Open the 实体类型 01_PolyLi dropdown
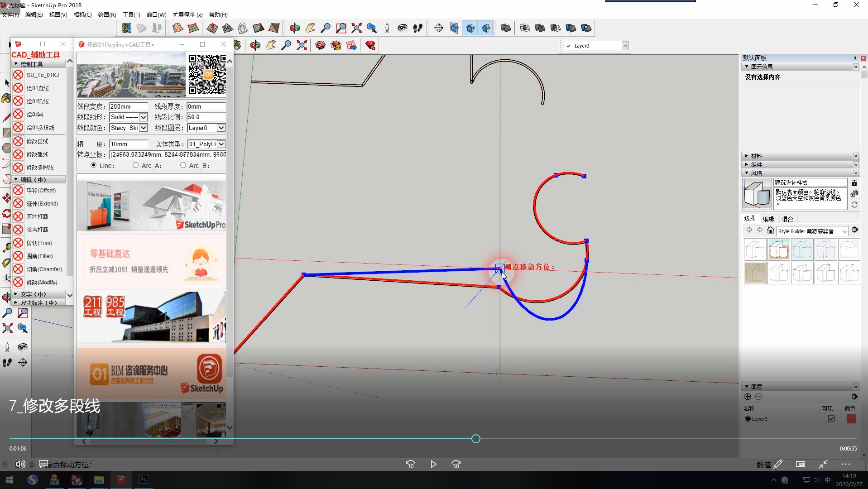This screenshot has height=489, width=868. pos(221,144)
